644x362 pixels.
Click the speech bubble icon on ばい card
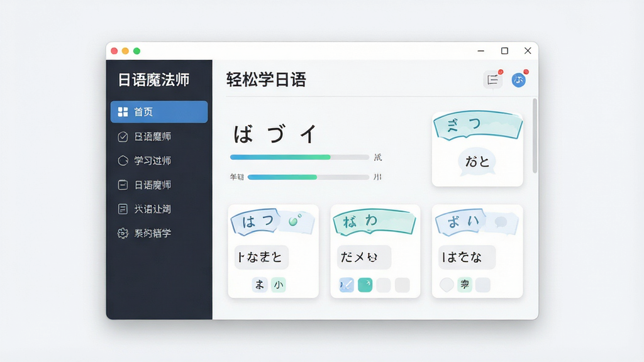[501, 222]
